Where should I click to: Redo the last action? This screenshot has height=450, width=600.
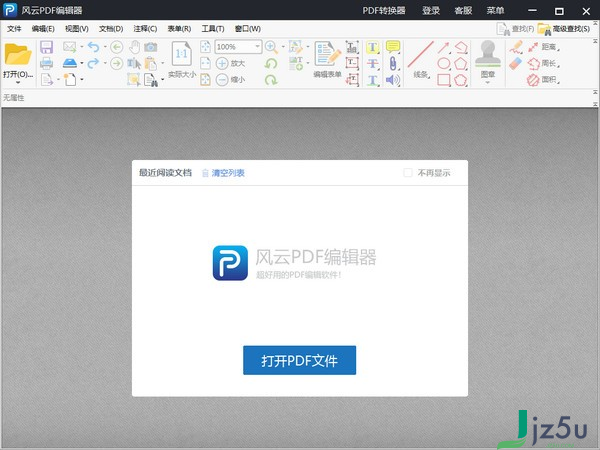pyautogui.click(x=93, y=63)
